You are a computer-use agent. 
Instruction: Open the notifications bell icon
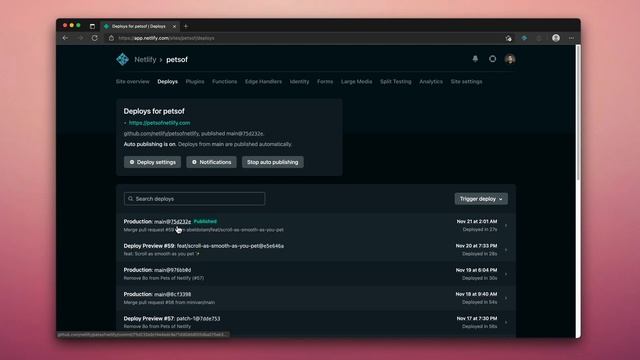(475, 59)
